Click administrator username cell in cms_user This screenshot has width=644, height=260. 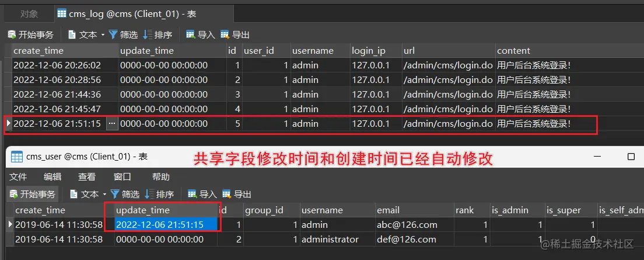pos(337,240)
